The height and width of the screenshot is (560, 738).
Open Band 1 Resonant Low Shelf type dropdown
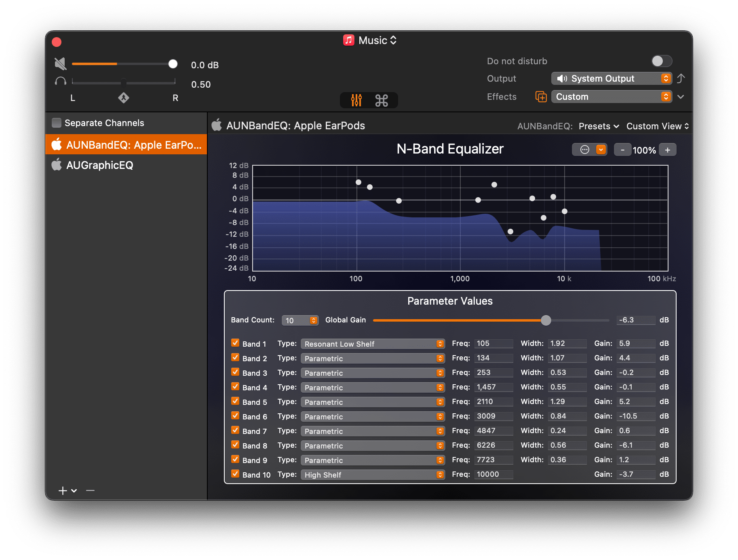(373, 344)
